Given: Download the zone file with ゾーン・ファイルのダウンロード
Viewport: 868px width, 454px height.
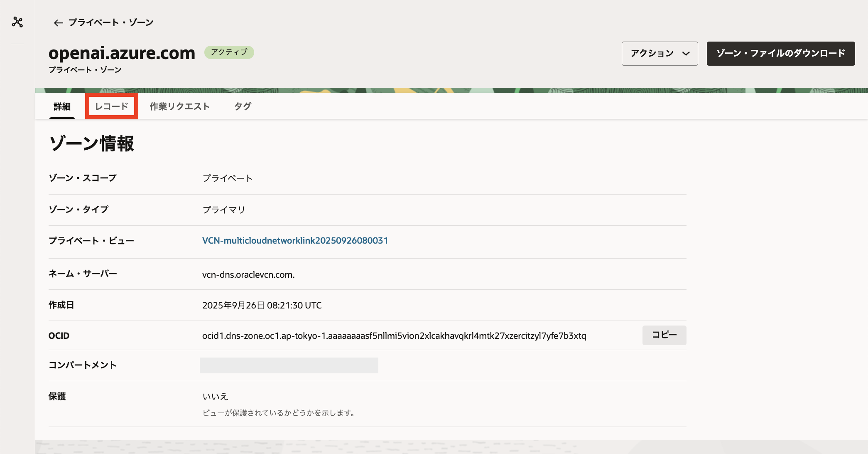Looking at the screenshot, I should point(780,54).
